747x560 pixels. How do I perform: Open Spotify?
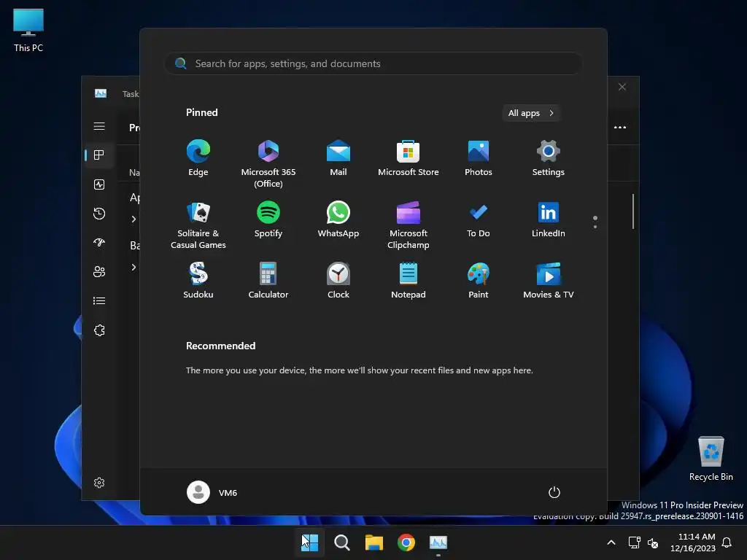pos(268,219)
